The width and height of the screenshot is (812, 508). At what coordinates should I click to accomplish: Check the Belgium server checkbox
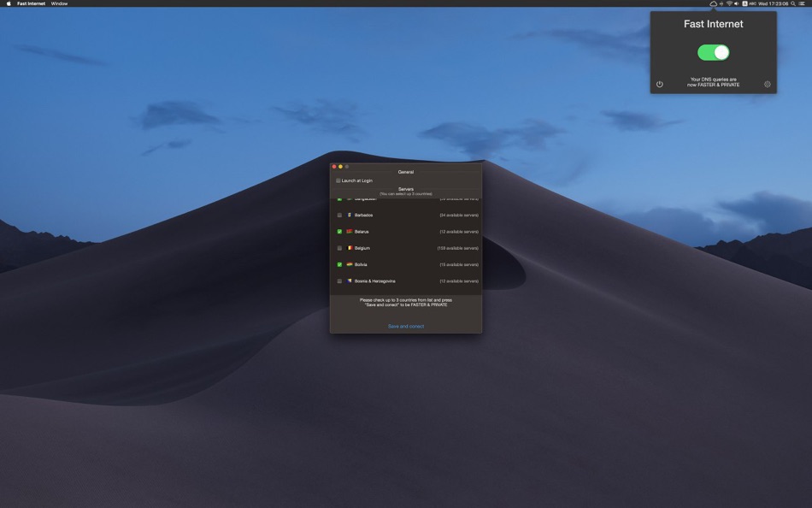pyautogui.click(x=339, y=248)
